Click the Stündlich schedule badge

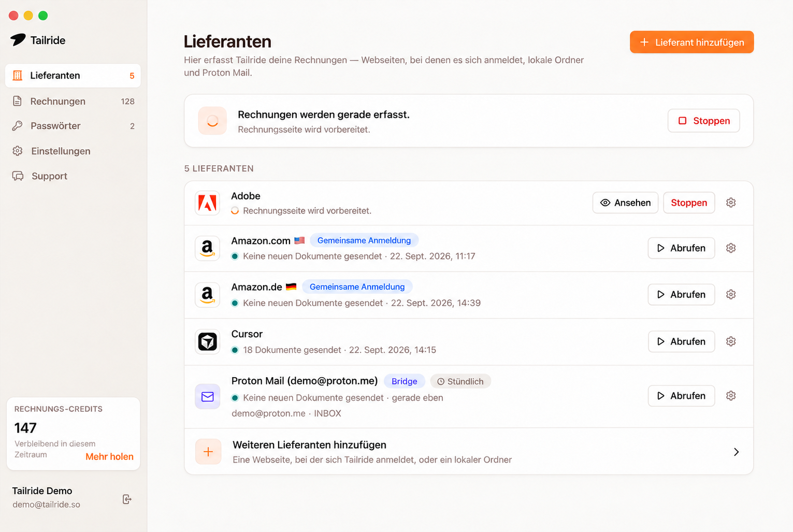460,381
